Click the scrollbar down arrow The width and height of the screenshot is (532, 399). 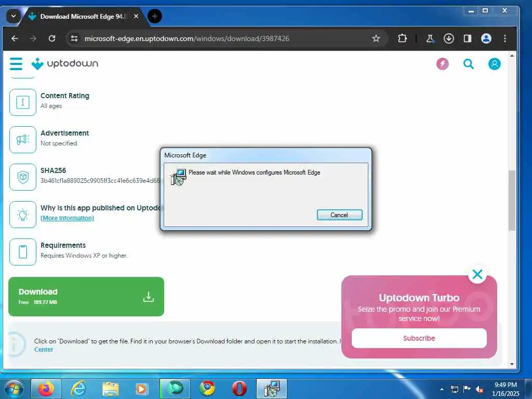tap(512, 364)
